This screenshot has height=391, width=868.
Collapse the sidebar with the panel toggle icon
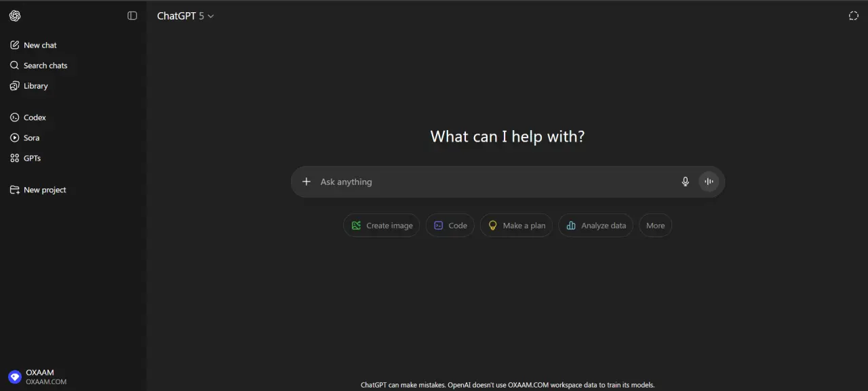pyautogui.click(x=132, y=16)
